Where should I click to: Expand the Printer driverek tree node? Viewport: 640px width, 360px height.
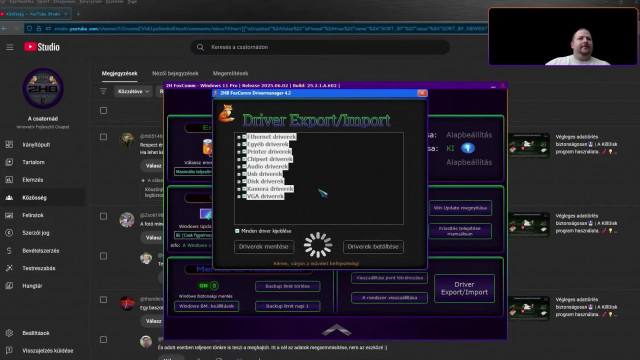[239, 152]
